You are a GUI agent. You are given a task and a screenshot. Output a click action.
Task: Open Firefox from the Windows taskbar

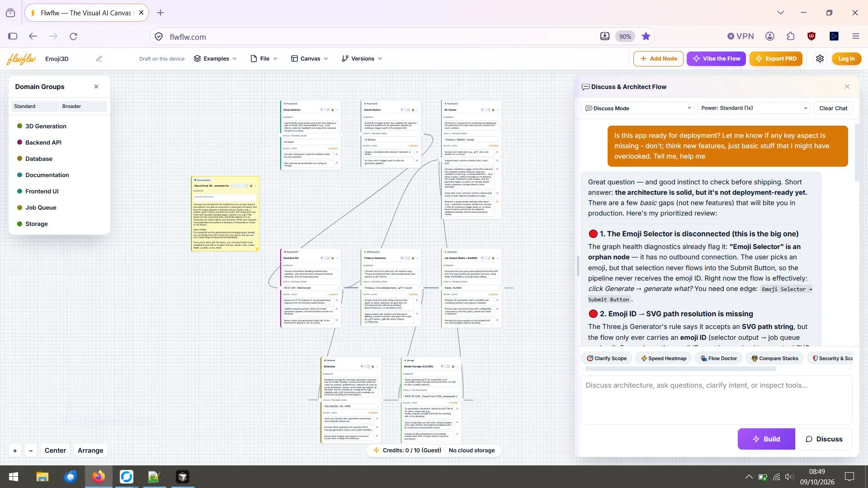[x=99, y=477]
